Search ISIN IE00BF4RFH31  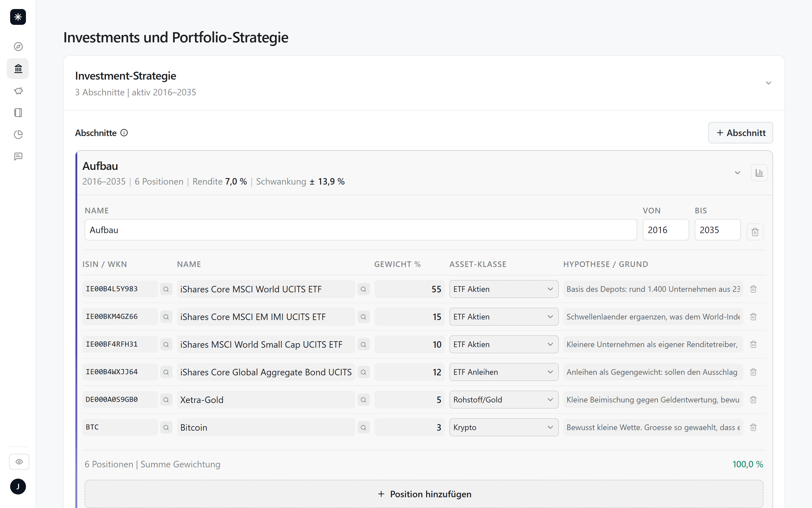166,344
